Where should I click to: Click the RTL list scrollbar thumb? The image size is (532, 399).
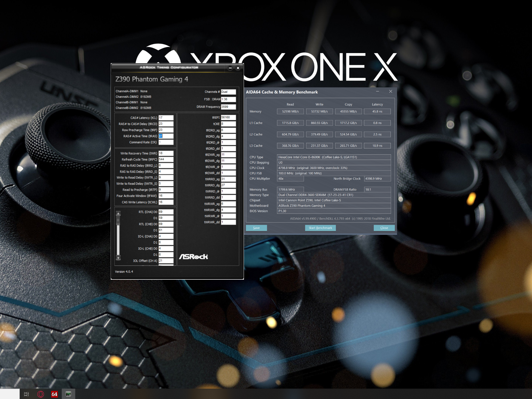[118, 221]
